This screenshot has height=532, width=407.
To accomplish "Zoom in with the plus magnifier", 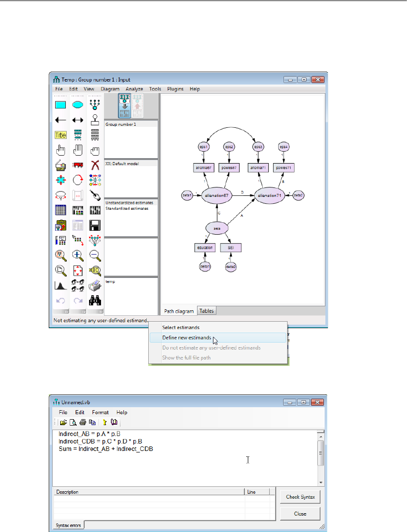I will pyautogui.click(x=78, y=255).
